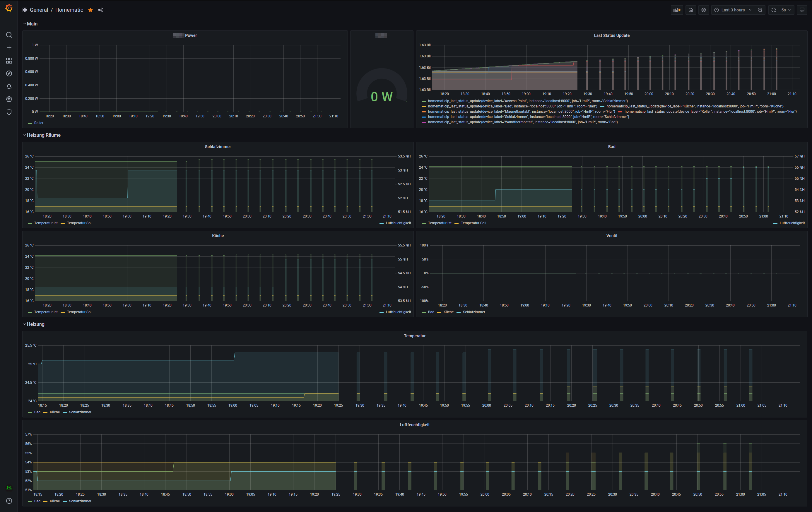Open the Schlafzimmer panel title menu
The image size is (812, 512).
(x=218, y=147)
